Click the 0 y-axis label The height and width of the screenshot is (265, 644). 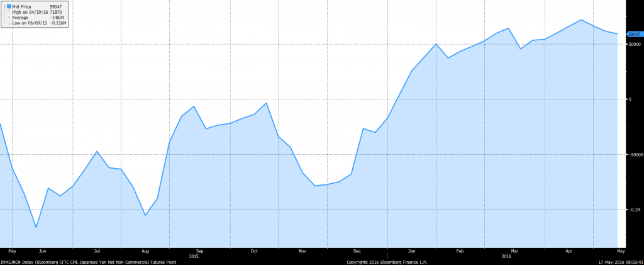click(630, 99)
